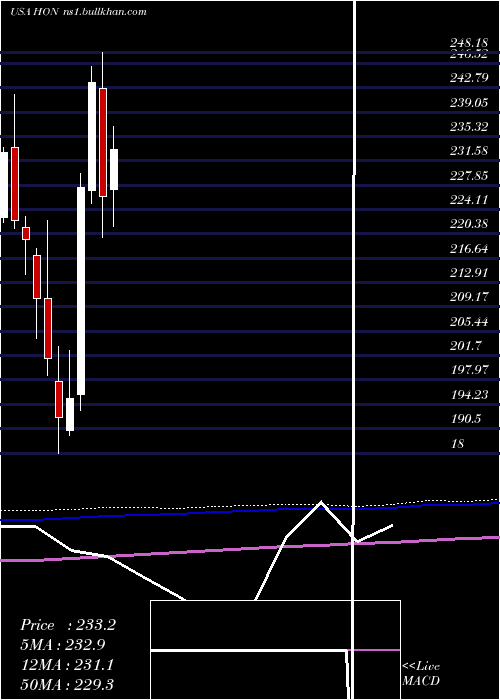
Task: Click the 224.11 price axis label
Action: (469, 200)
